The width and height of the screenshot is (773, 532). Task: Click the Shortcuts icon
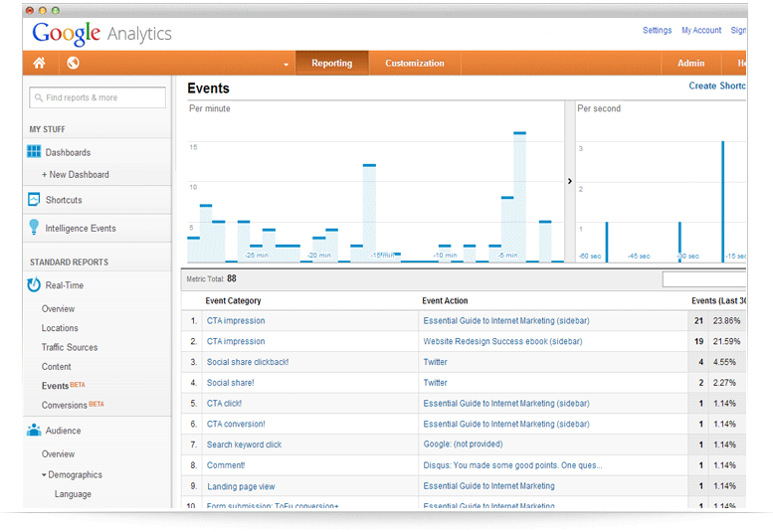click(34, 199)
